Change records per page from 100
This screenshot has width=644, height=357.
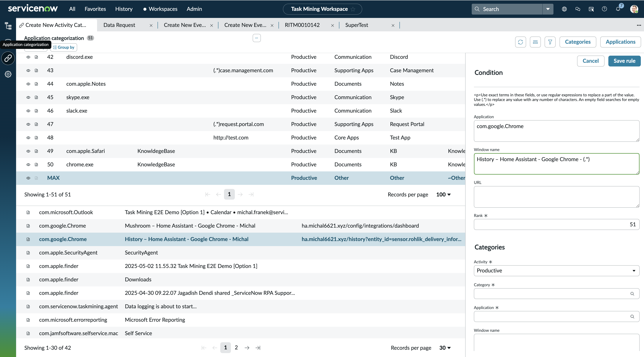[x=443, y=195]
